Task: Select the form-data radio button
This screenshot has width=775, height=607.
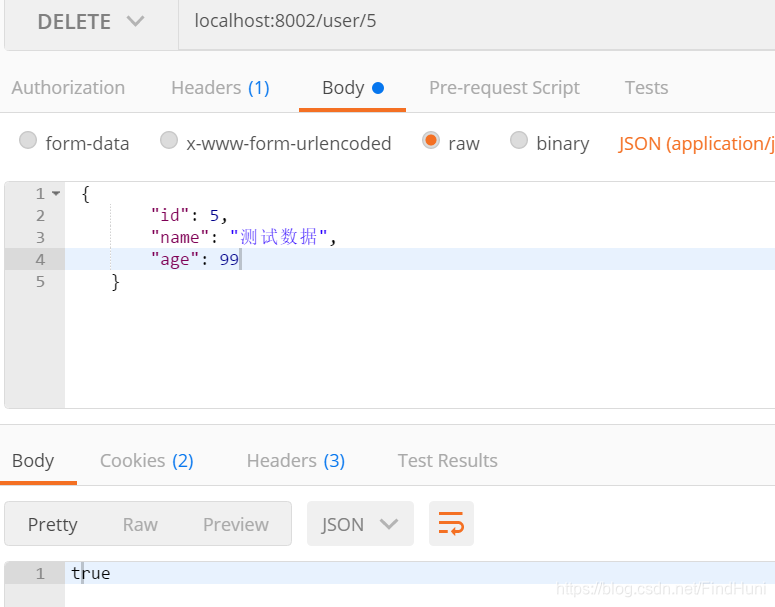Action: click(28, 140)
